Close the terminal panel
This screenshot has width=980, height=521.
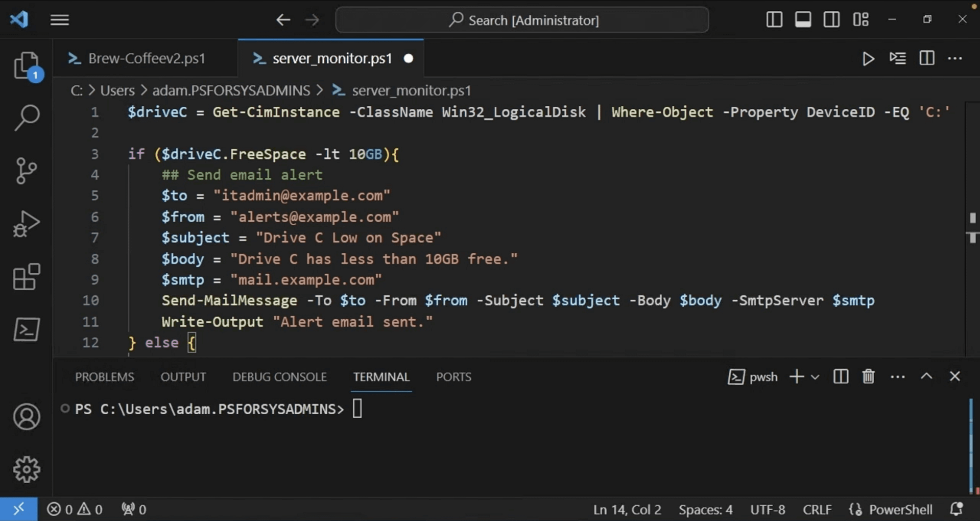pos(955,376)
